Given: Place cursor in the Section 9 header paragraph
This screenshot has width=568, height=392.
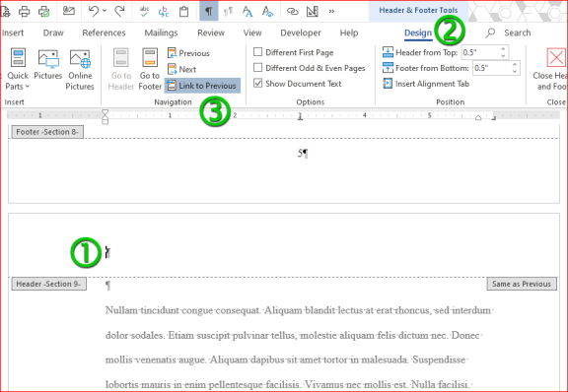Looking at the screenshot, I should click(107, 252).
